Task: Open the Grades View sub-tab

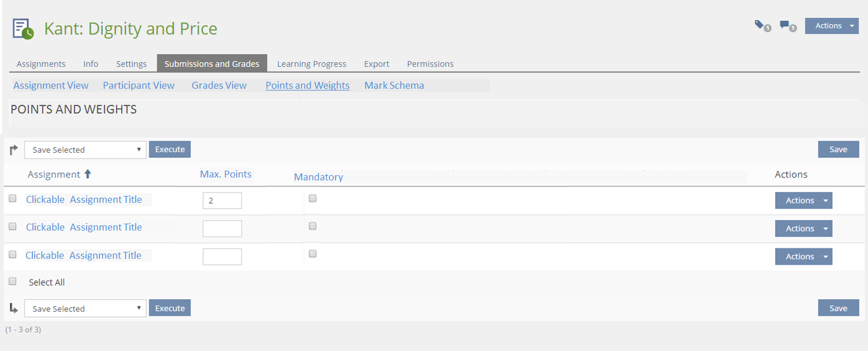Action: 219,85
